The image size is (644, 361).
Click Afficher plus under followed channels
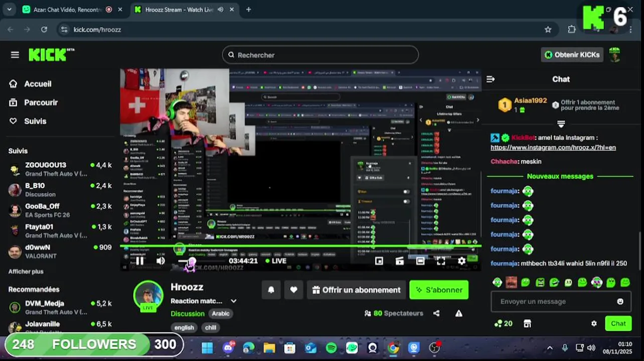[x=26, y=271]
